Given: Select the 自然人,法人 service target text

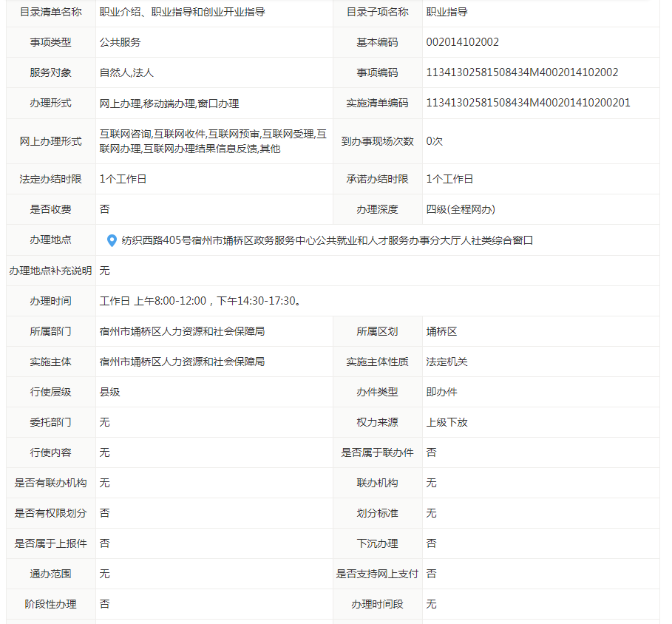Looking at the screenshot, I should click(x=126, y=72).
